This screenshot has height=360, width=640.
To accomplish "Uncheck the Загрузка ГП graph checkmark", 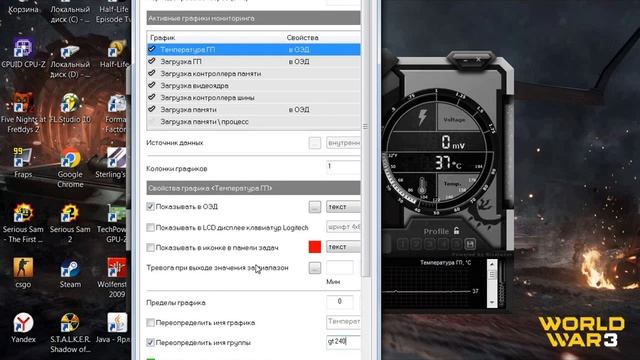I will (152, 61).
